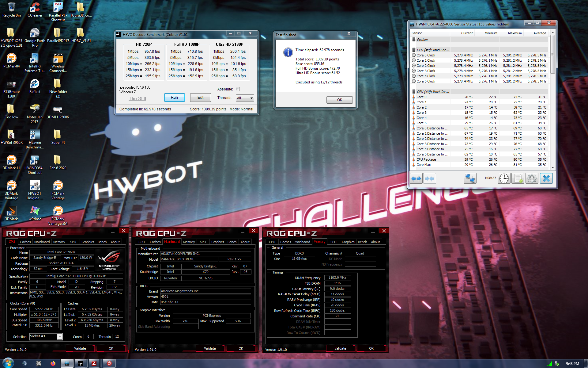Click HWiNFO expand columns arrows icon
The image size is (588, 368).
pos(416,178)
